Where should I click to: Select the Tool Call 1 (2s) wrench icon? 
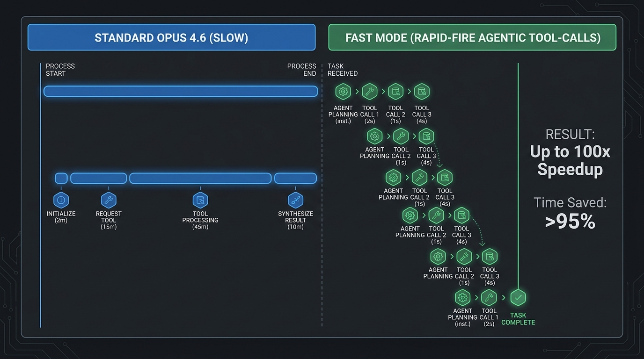coord(369,91)
